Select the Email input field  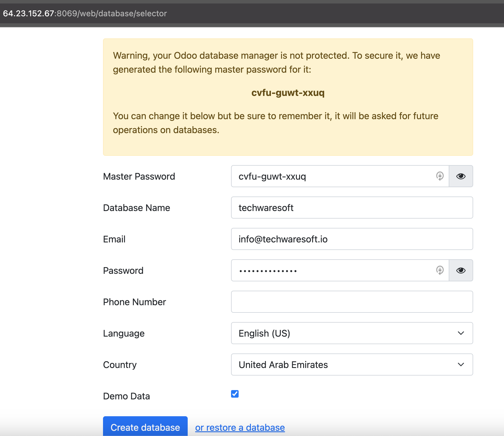pos(352,239)
